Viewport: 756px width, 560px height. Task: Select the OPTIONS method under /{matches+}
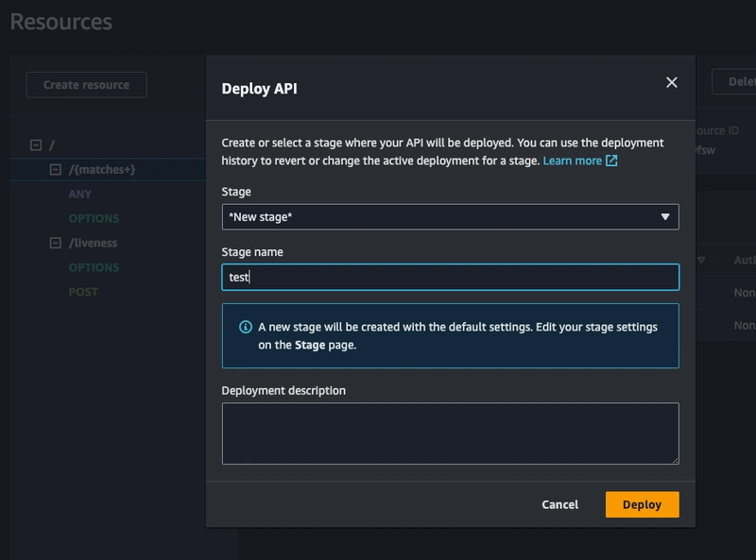pyautogui.click(x=94, y=218)
